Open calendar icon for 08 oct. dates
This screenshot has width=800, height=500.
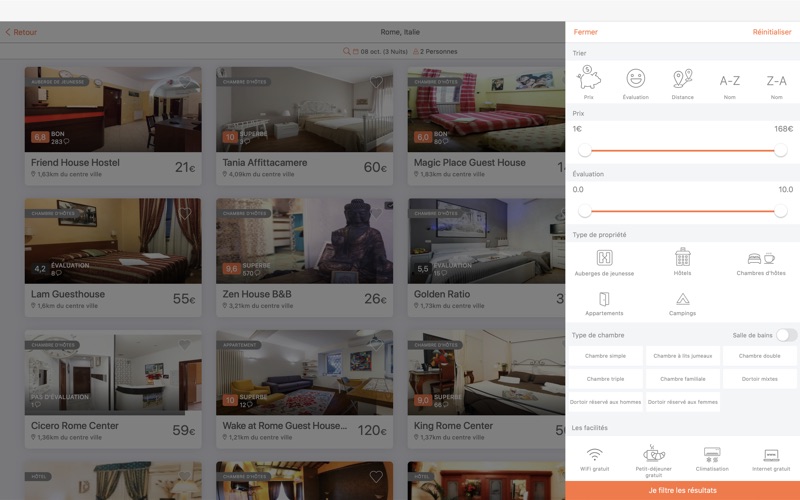(356, 52)
